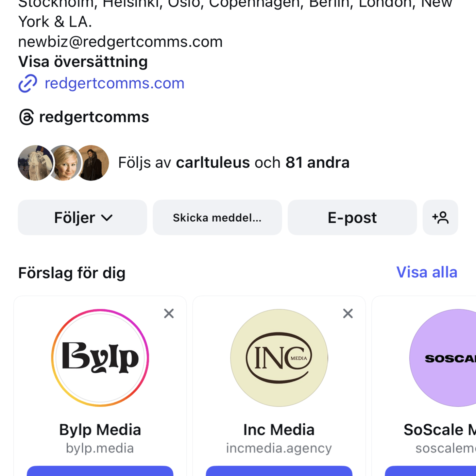Open the Threads logo icon
This screenshot has width=476, height=476.
27,117
